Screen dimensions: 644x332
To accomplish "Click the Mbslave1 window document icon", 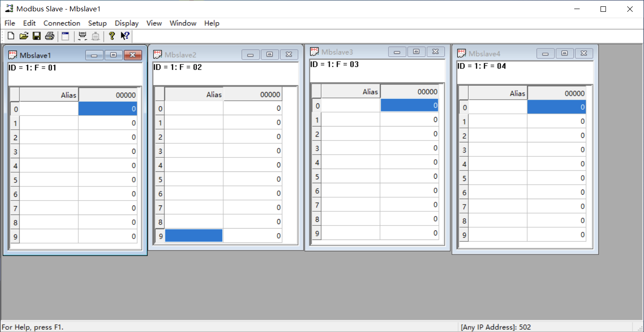I will [13, 55].
